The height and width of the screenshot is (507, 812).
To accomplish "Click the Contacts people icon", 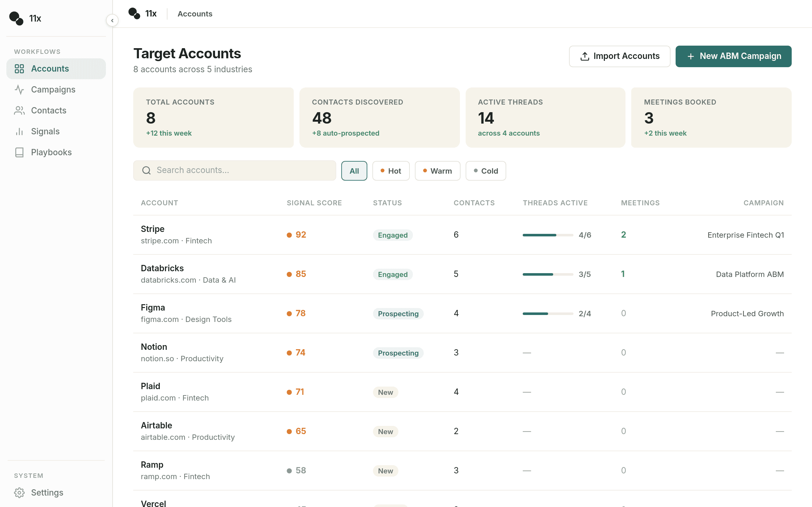I will (19, 111).
